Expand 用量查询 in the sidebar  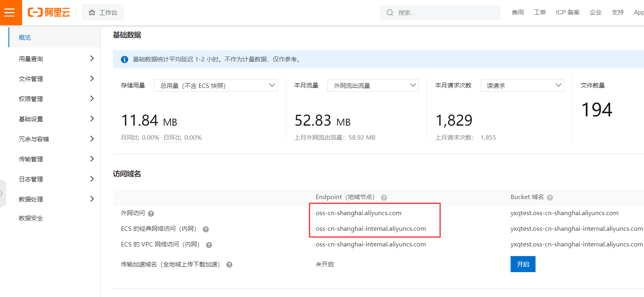coord(92,59)
